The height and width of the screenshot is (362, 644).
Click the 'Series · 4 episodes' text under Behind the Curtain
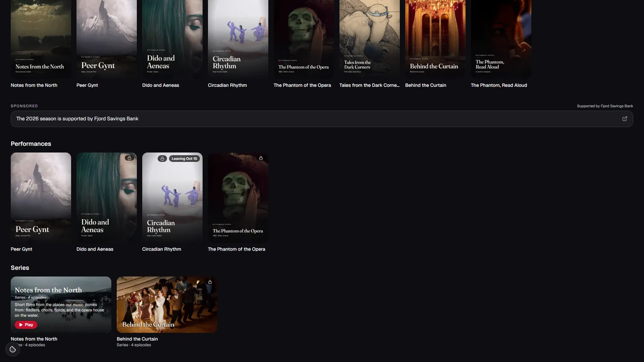point(134,345)
